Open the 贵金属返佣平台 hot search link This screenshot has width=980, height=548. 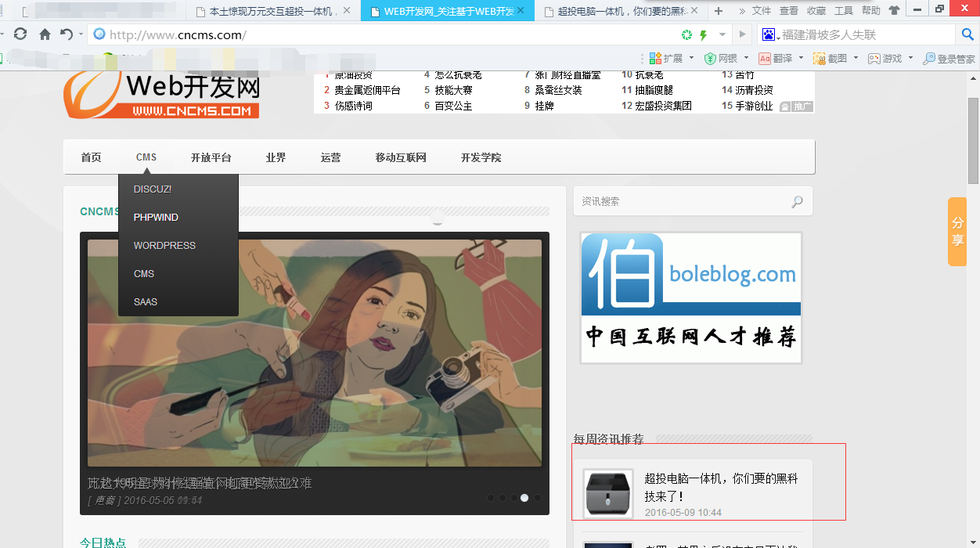pyautogui.click(x=367, y=90)
